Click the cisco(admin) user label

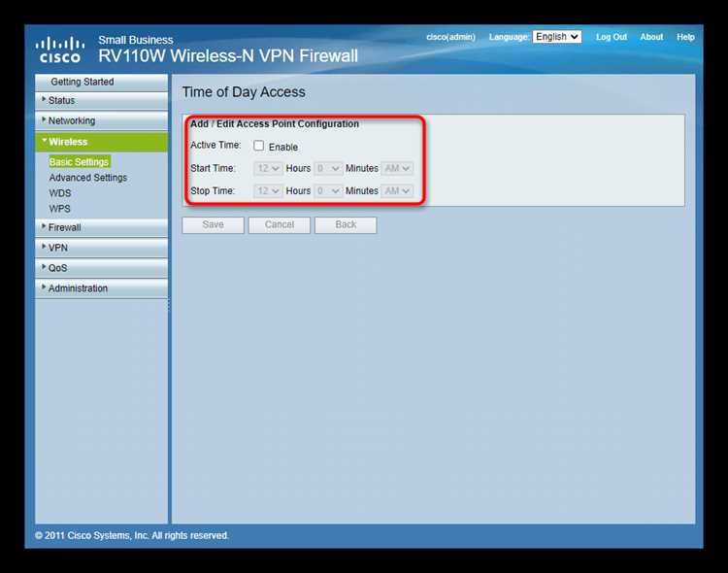coord(450,37)
